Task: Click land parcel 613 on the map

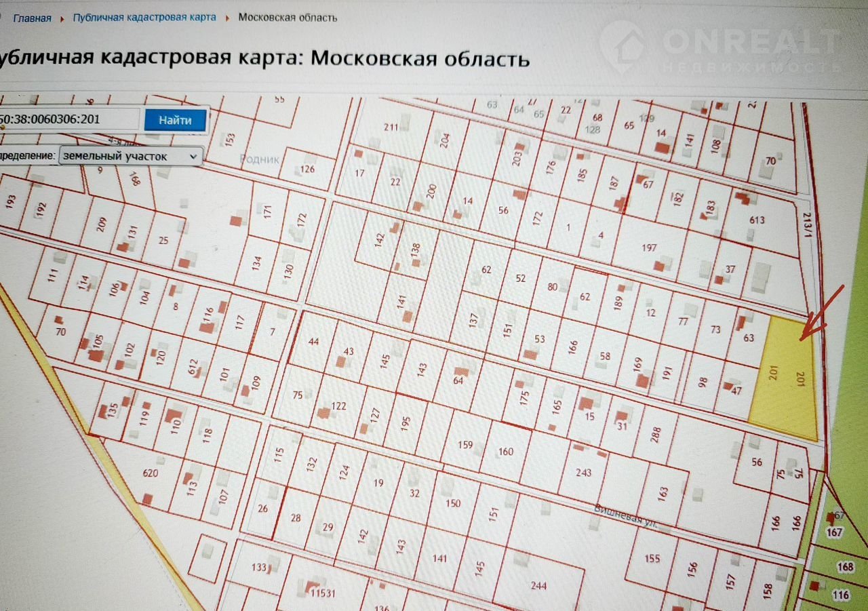Action: point(757,220)
